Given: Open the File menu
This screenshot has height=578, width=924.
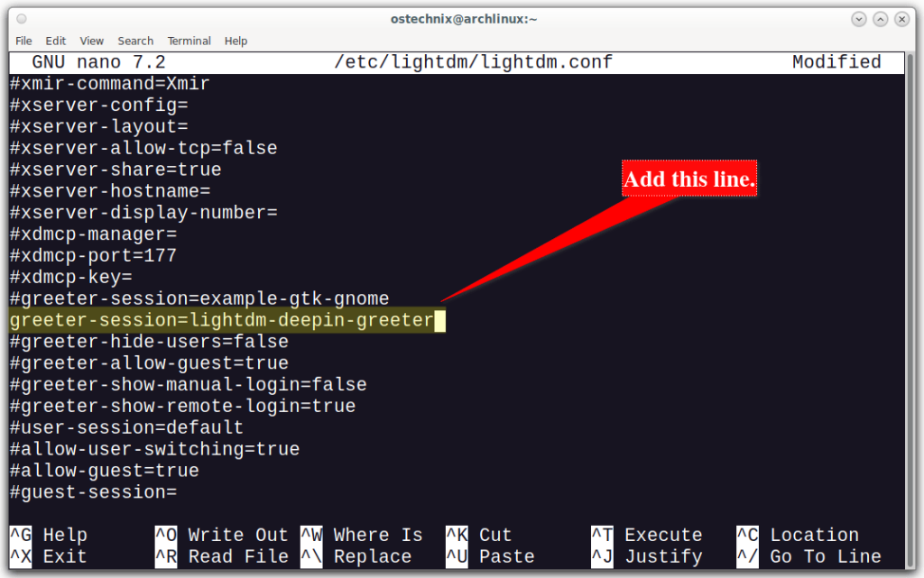Looking at the screenshot, I should 23,41.
